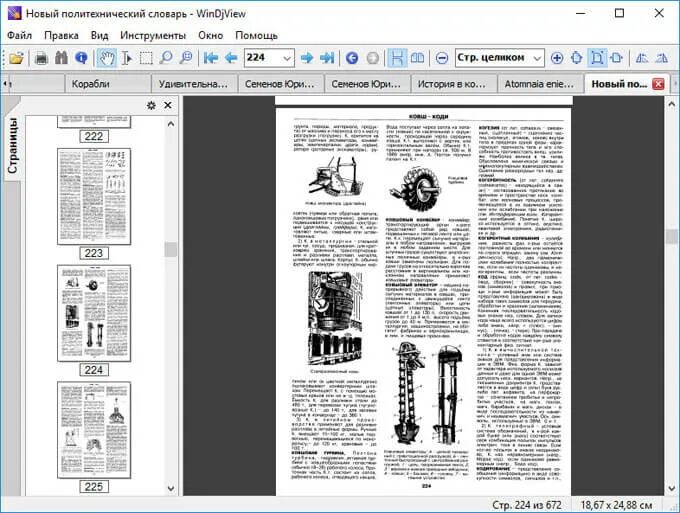The width and height of the screenshot is (680, 513).
Task: Open the Инструменты menu
Action: point(153,36)
